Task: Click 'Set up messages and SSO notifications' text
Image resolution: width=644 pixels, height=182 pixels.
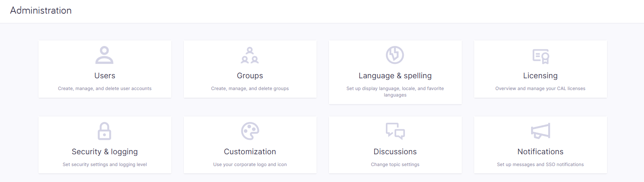Action: [540, 165]
